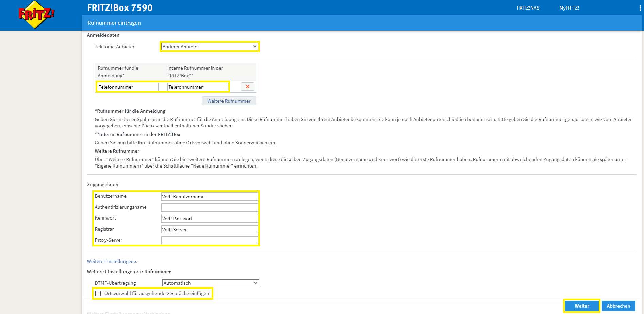The image size is (644, 314).
Task: Click the Zugangsdaten section heading
Action: pos(103,185)
